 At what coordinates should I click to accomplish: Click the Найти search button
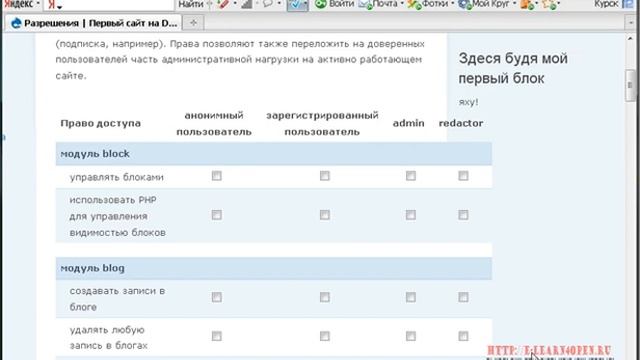coord(191,4)
